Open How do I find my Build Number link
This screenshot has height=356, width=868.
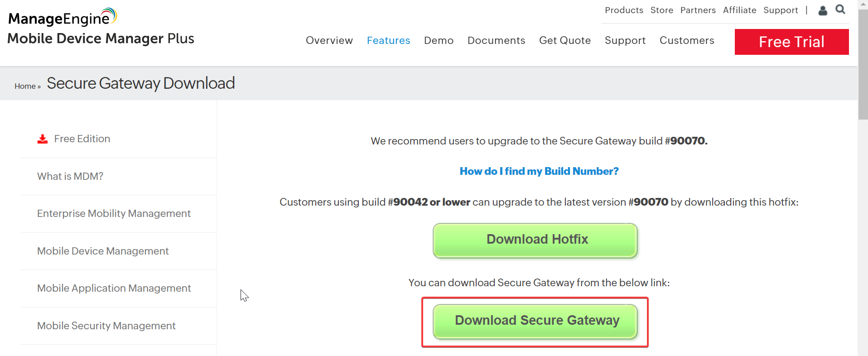click(x=539, y=171)
